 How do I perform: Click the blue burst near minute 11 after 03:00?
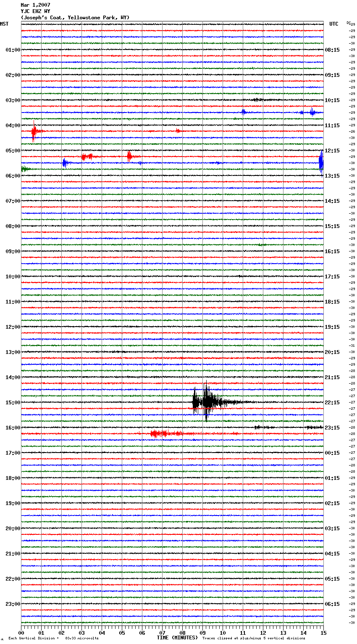click(x=244, y=112)
